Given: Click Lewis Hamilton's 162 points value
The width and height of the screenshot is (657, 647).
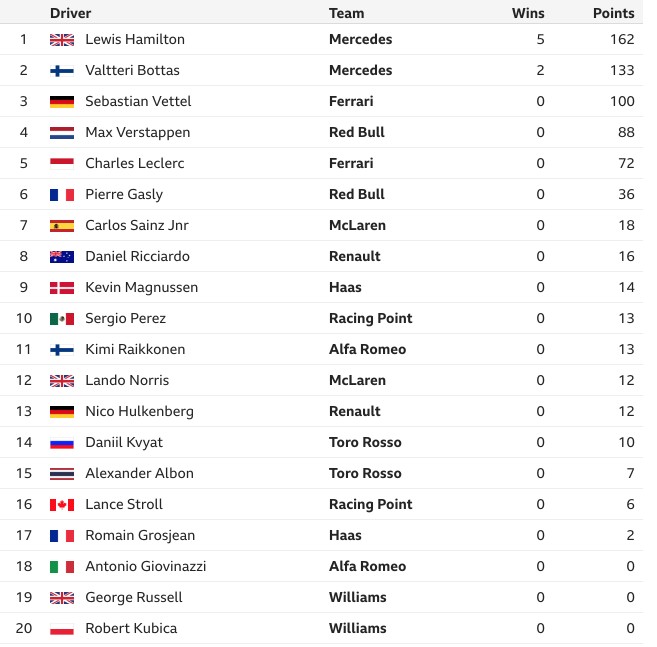Looking at the screenshot, I should point(622,39).
